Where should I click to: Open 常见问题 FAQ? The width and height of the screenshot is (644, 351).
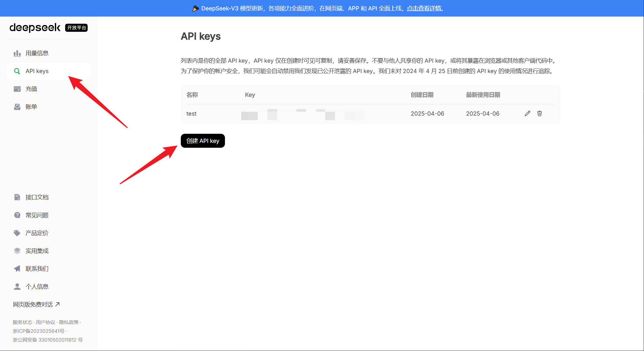click(x=49, y=215)
